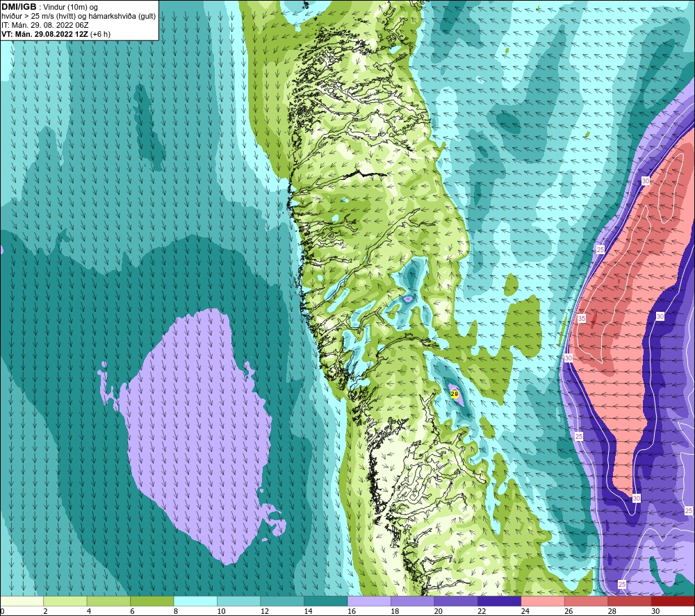Select the 12–14 m/s teal swatch
695x616 pixels.
282,601
